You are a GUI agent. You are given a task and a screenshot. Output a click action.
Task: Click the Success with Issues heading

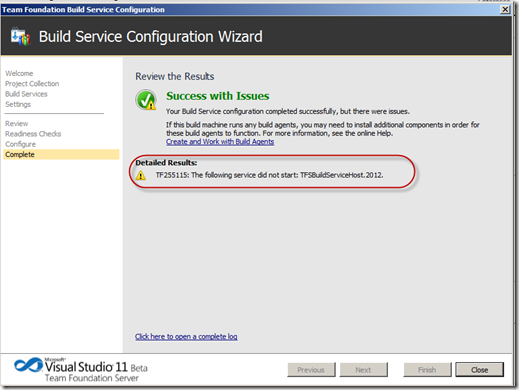(218, 96)
